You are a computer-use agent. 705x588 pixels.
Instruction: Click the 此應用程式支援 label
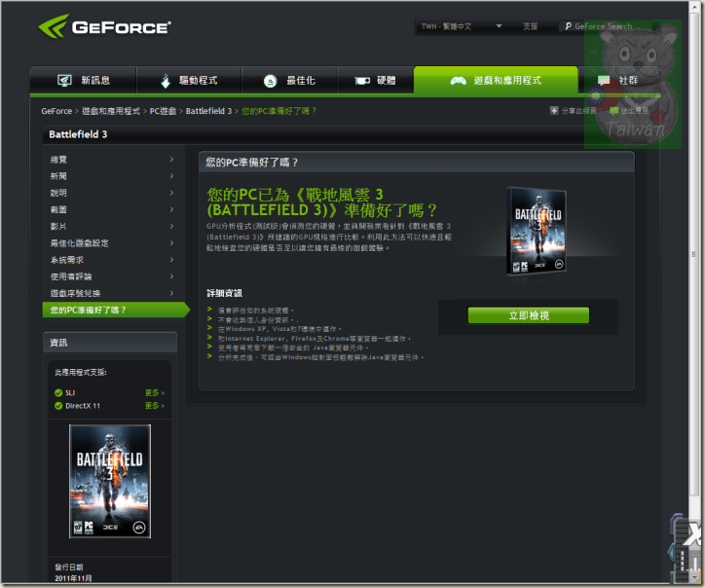click(81, 372)
